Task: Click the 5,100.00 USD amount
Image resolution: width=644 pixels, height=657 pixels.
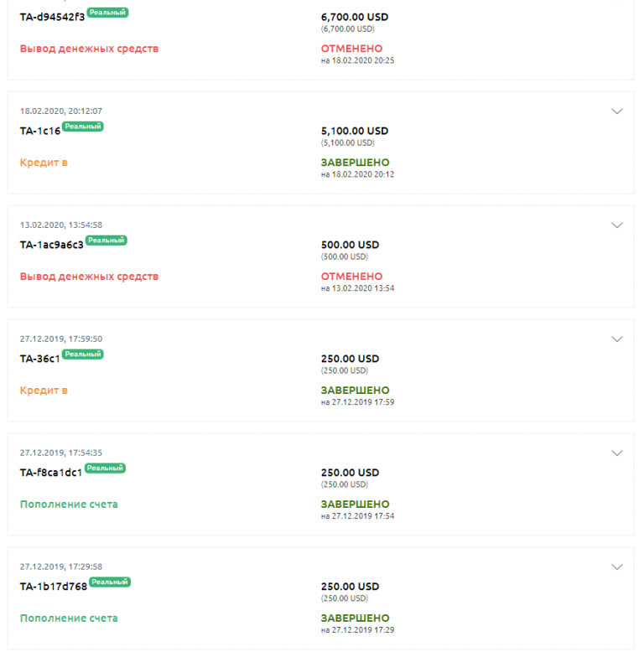Action: point(355,131)
